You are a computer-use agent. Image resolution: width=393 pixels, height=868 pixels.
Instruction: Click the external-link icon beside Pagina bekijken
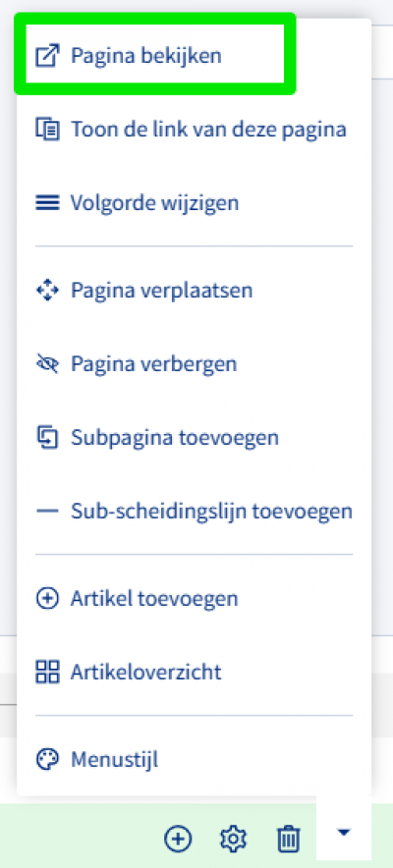47,56
